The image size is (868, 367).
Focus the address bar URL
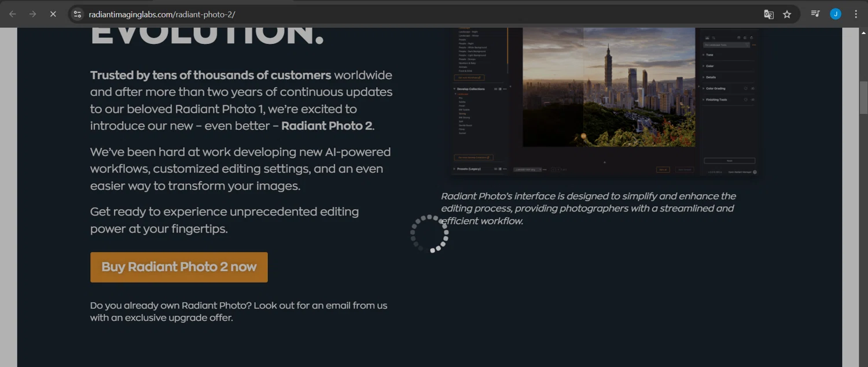pyautogui.click(x=162, y=14)
